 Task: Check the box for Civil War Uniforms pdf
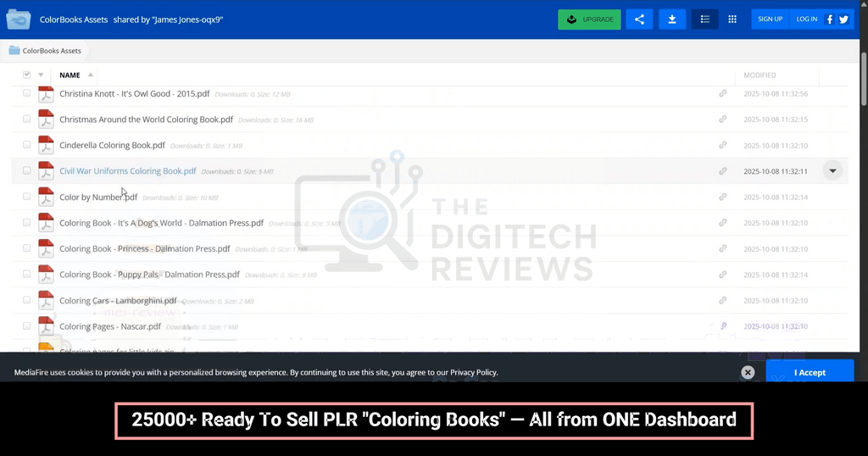[x=26, y=170]
